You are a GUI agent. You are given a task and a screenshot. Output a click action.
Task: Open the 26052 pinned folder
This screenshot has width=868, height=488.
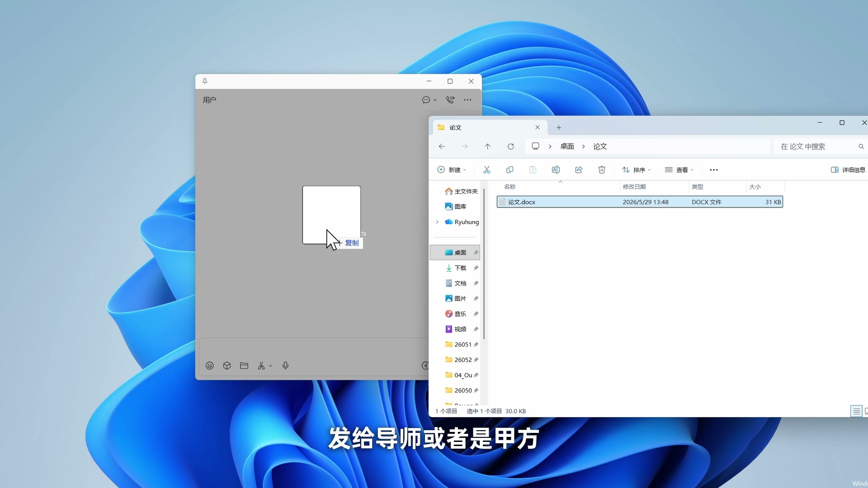point(458,360)
